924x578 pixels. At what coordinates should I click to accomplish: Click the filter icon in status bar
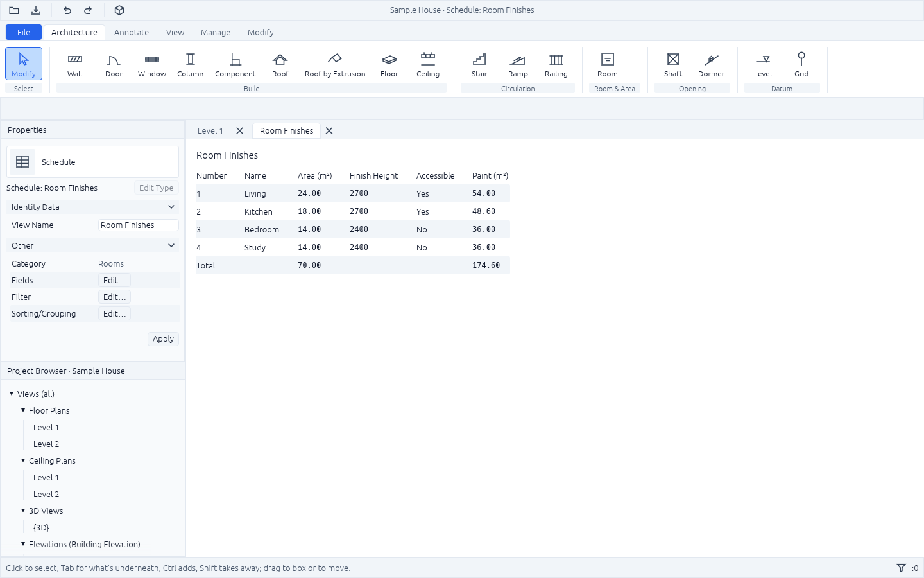click(x=901, y=568)
